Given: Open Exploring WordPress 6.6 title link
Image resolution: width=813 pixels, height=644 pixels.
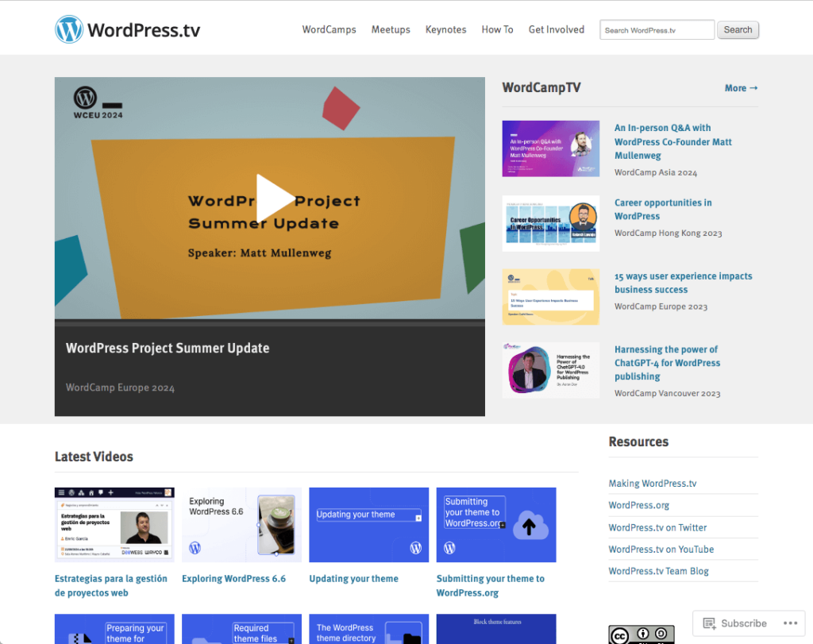Looking at the screenshot, I should (234, 579).
